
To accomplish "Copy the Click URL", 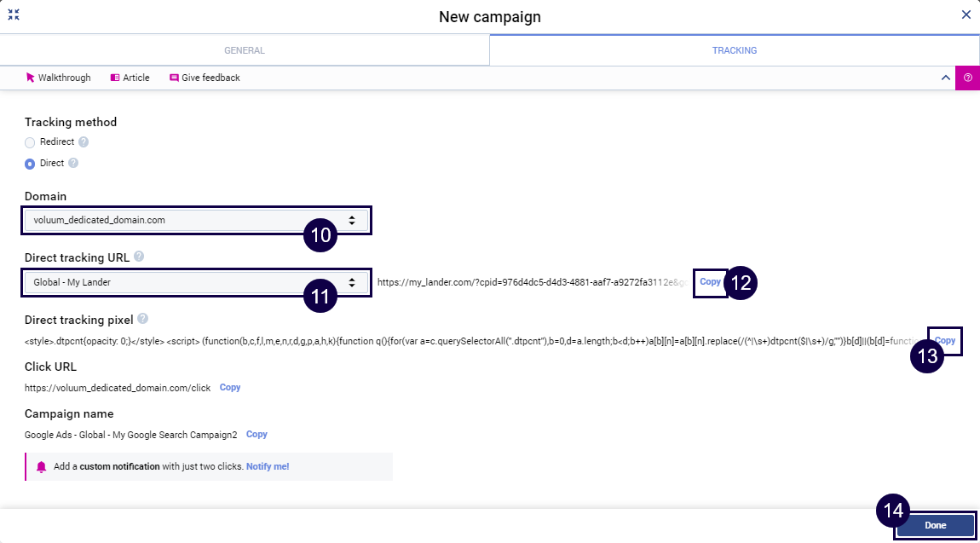I will 230,388.
